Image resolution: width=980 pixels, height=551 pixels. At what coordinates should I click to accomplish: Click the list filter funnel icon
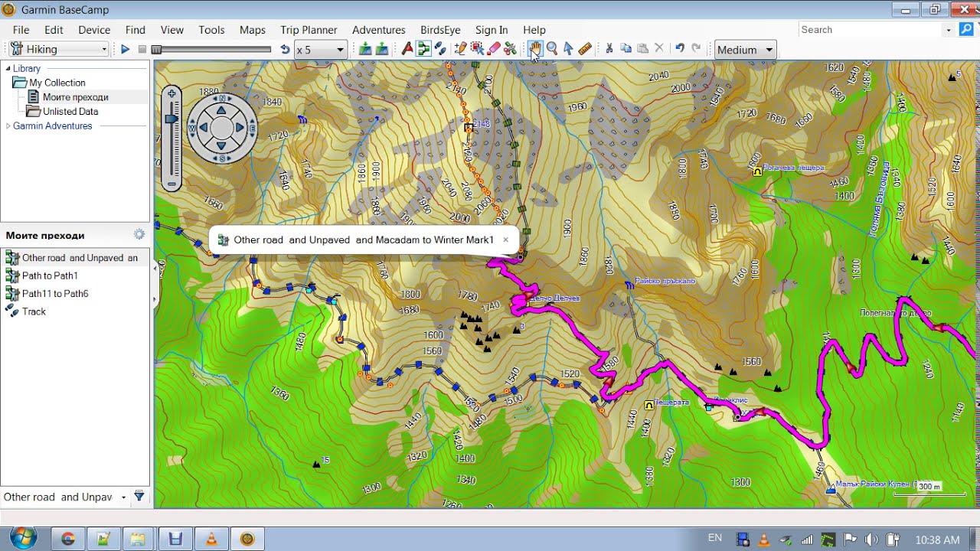point(139,497)
